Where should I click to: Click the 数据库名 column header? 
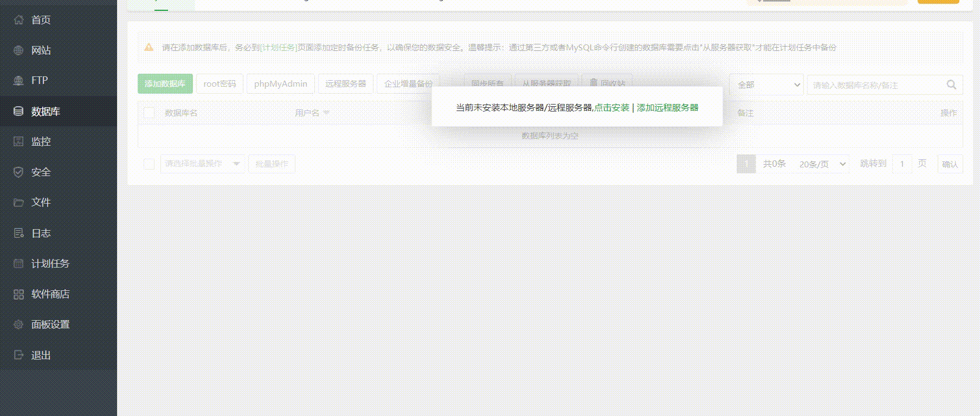181,113
